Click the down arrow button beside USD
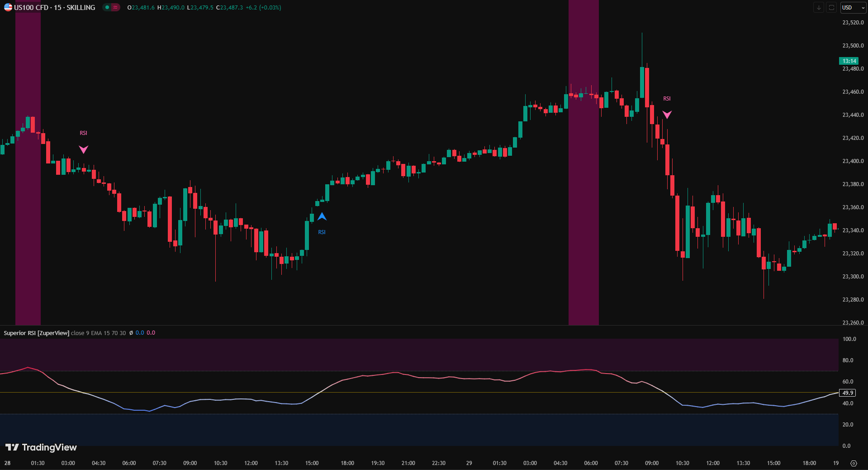 click(x=818, y=7)
